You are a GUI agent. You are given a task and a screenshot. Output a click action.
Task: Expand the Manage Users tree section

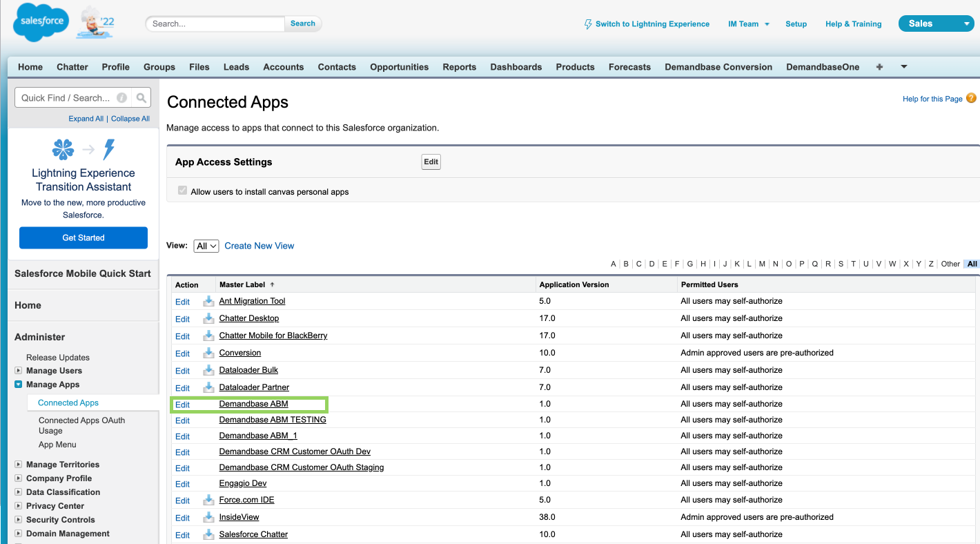[19, 371]
